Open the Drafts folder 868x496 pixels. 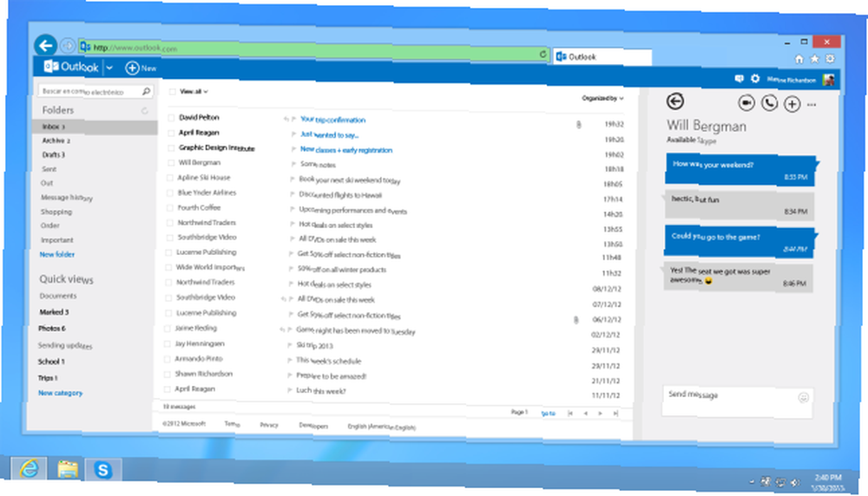point(53,155)
